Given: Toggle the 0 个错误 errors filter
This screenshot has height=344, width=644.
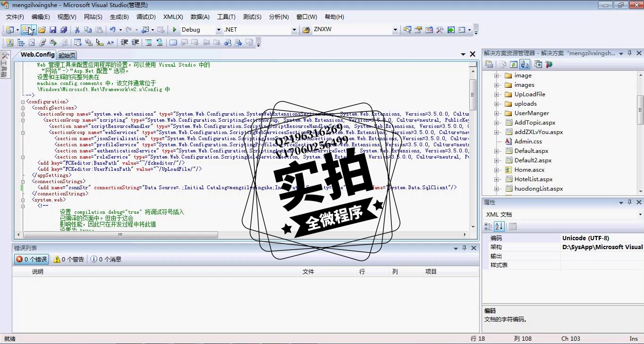Looking at the screenshot, I should 31,259.
